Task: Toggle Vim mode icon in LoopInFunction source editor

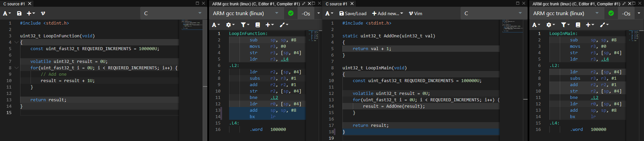Action: 43,13
